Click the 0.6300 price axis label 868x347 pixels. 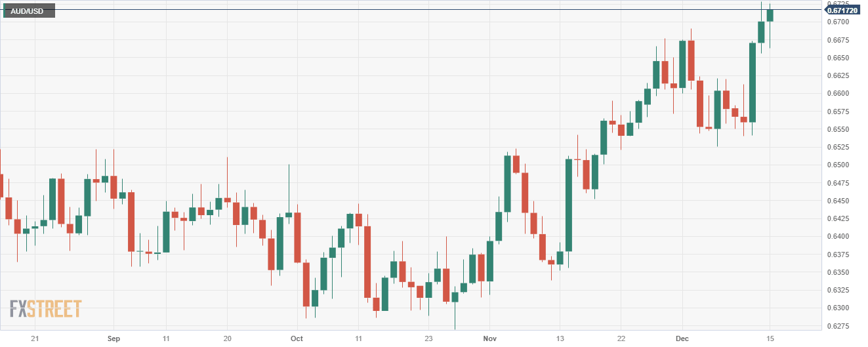point(837,308)
